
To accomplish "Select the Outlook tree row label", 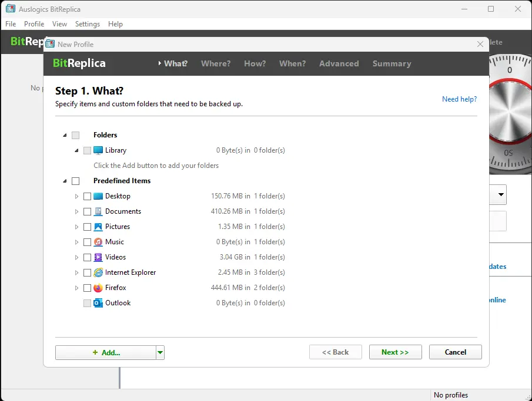I will point(118,303).
